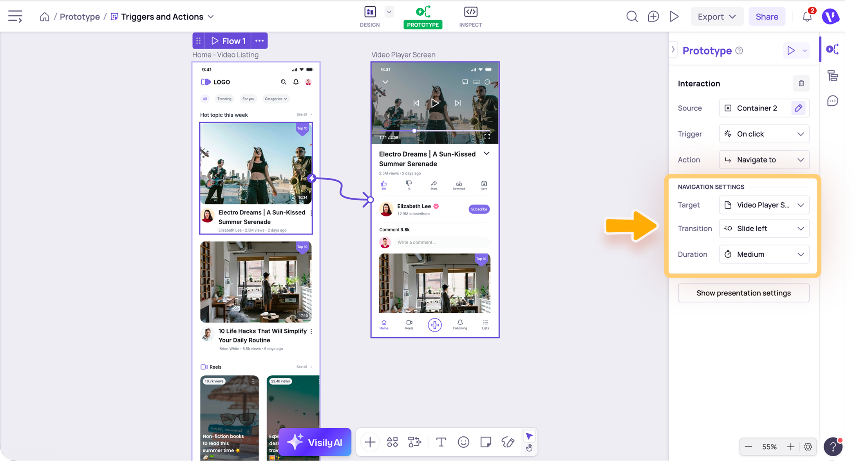Click Show presentation settings button
Viewport: 868px width, 461px height.
(x=743, y=293)
